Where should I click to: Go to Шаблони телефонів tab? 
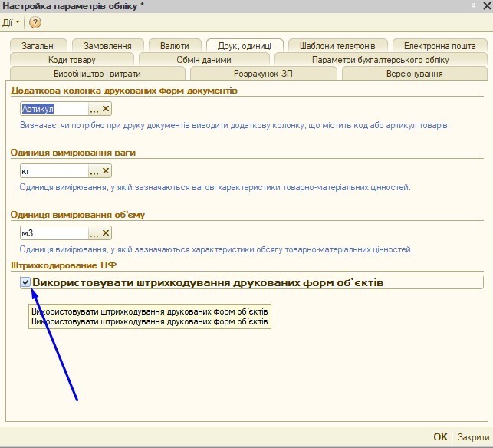(x=337, y=45)
